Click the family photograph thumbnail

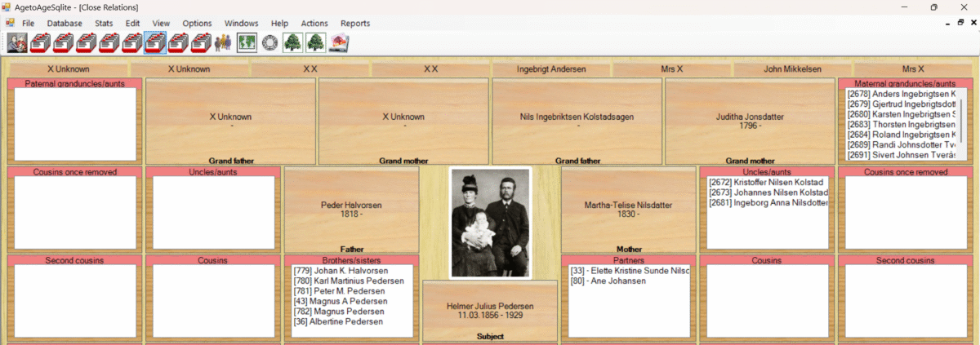click(490, 223)
